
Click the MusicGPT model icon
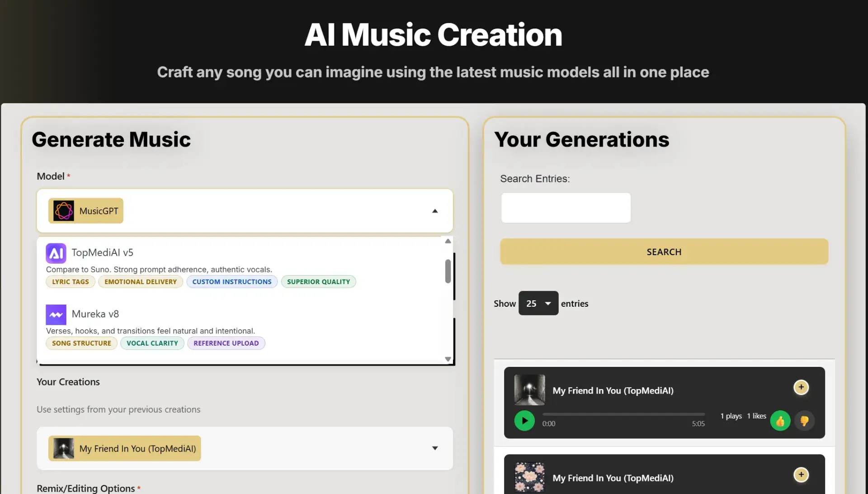click(x=64, y=210)
